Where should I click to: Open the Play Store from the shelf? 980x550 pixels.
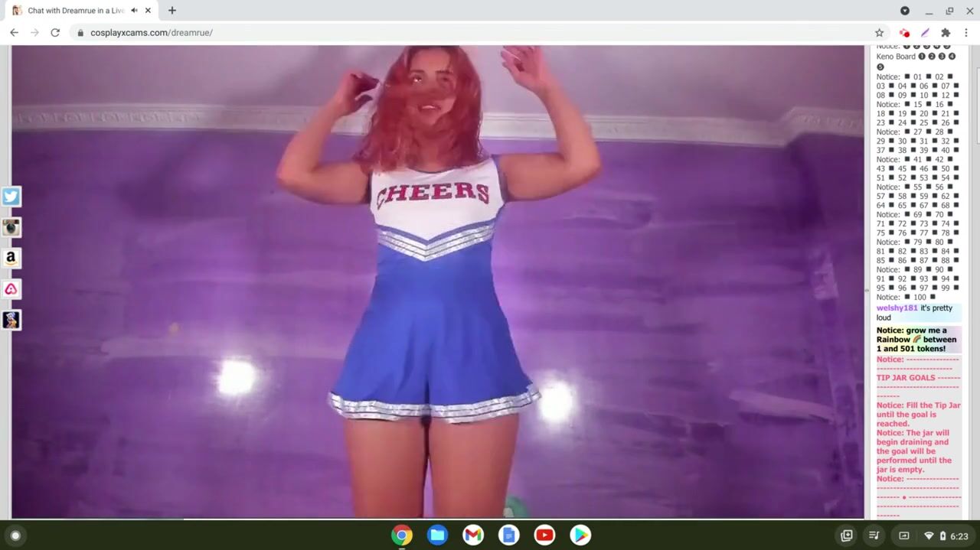(580, 535)
